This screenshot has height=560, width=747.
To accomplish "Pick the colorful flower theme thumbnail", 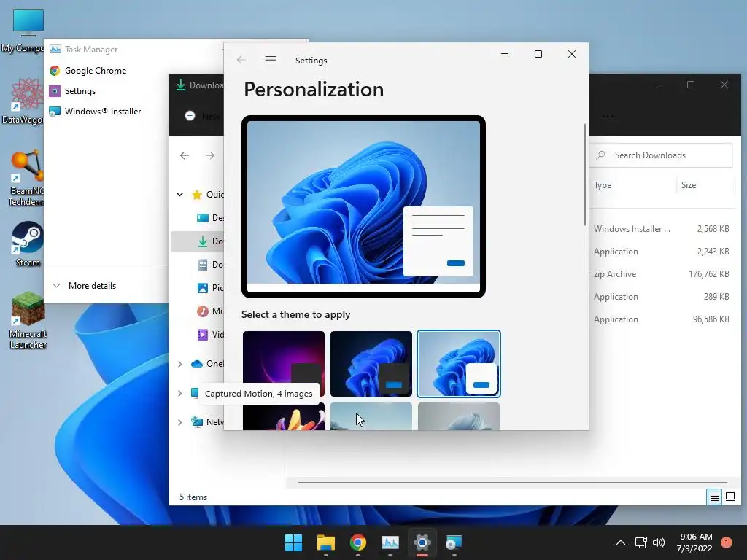I will point(284,416).
